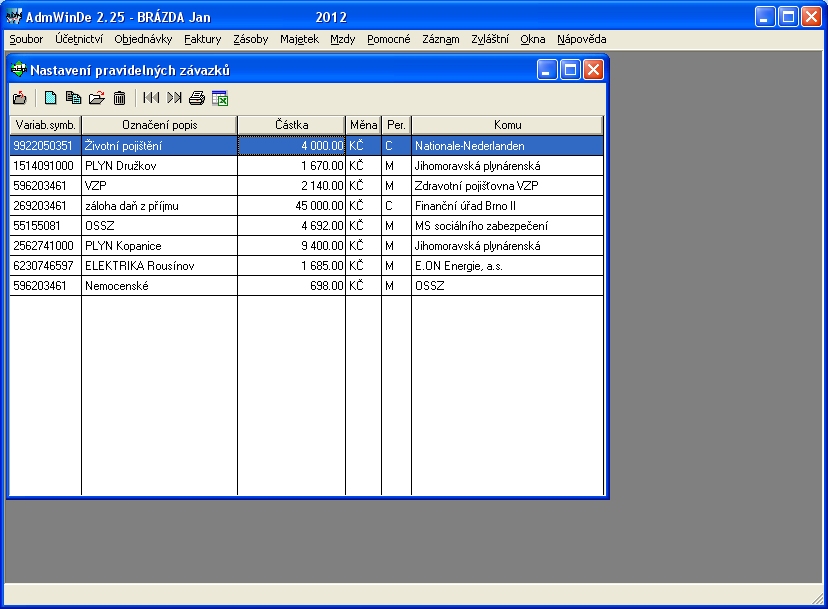Click variable symbol 6230746597
Viewport: 828px width, 609px height.
click(45, 266)
